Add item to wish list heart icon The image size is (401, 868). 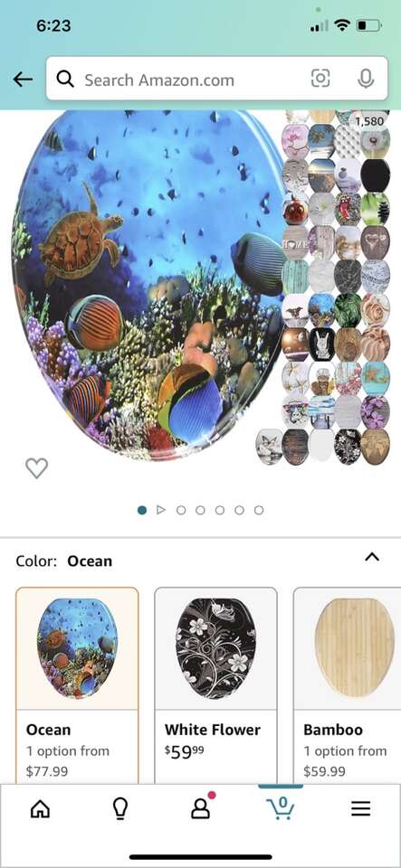pos(36,468)
